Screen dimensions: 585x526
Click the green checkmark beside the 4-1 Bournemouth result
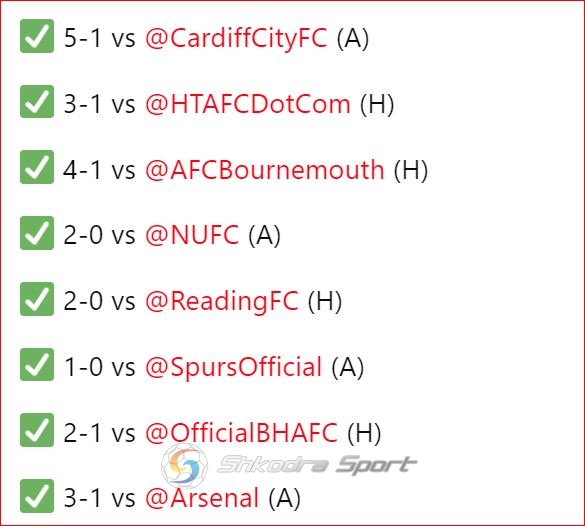click(37, 167)
